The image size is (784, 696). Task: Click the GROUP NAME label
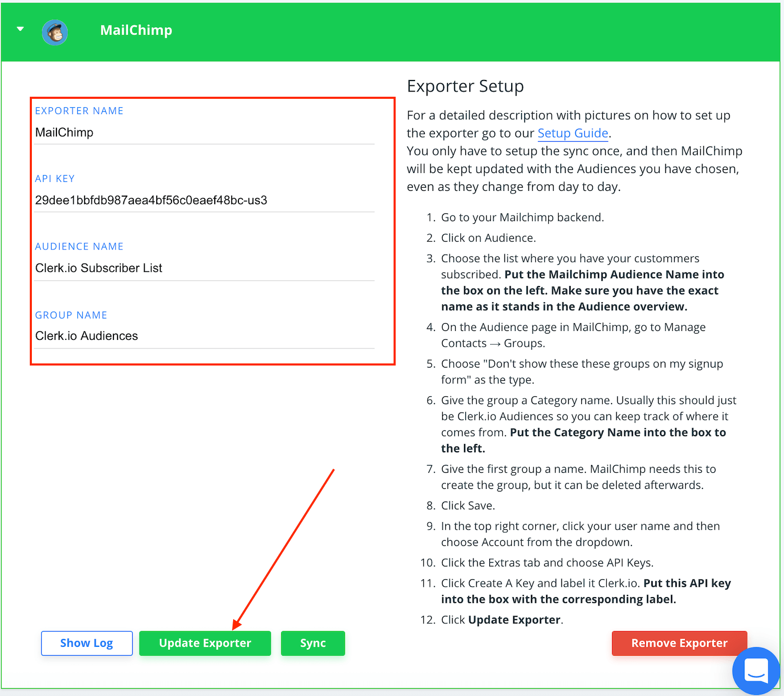(x=71, y=315)
